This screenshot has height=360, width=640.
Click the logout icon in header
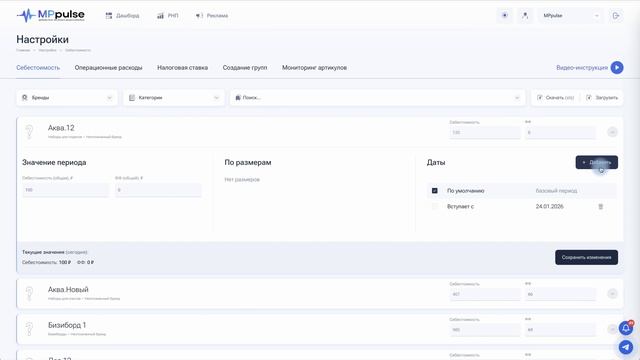616,16
